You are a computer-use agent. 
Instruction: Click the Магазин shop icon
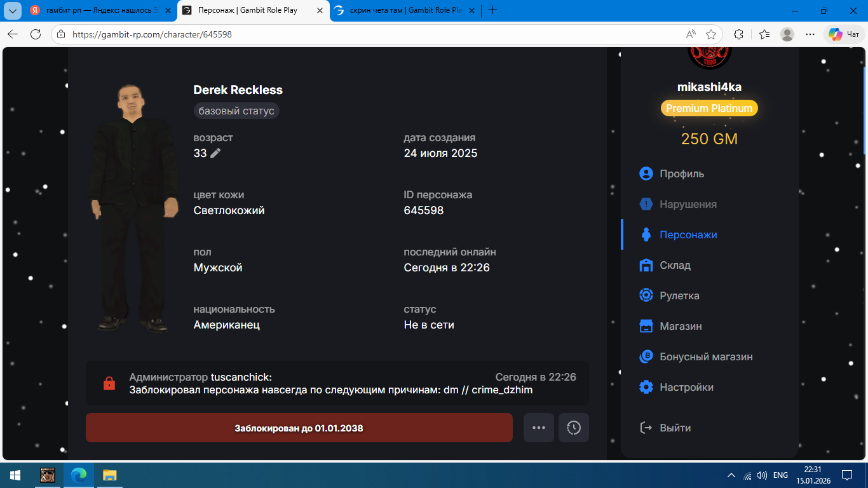(x=646, y=326)
